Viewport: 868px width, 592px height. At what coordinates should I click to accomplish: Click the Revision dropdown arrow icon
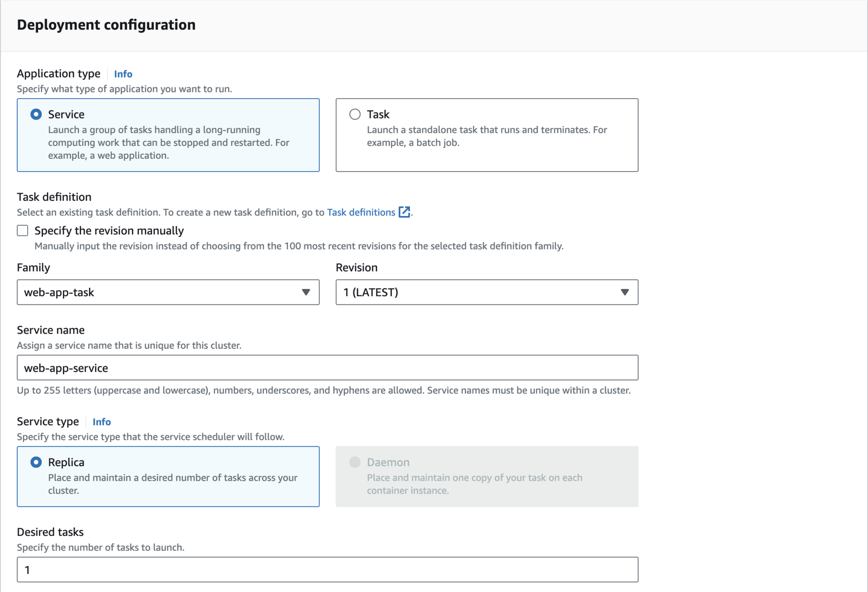(x=624, y=292)
